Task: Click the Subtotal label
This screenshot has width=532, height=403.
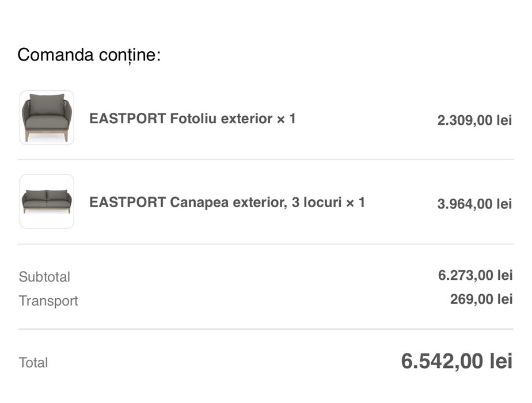Action: tap(44, 277)
